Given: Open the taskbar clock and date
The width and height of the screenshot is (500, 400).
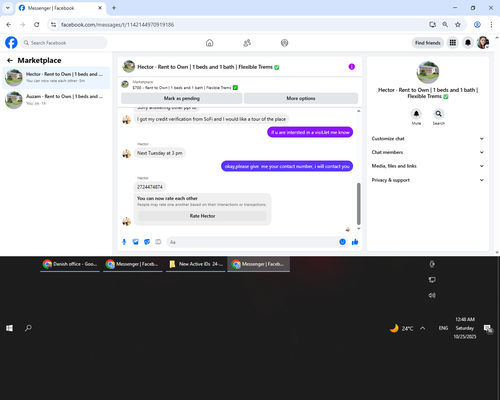Looking at the screenshot, I should 465,328.
